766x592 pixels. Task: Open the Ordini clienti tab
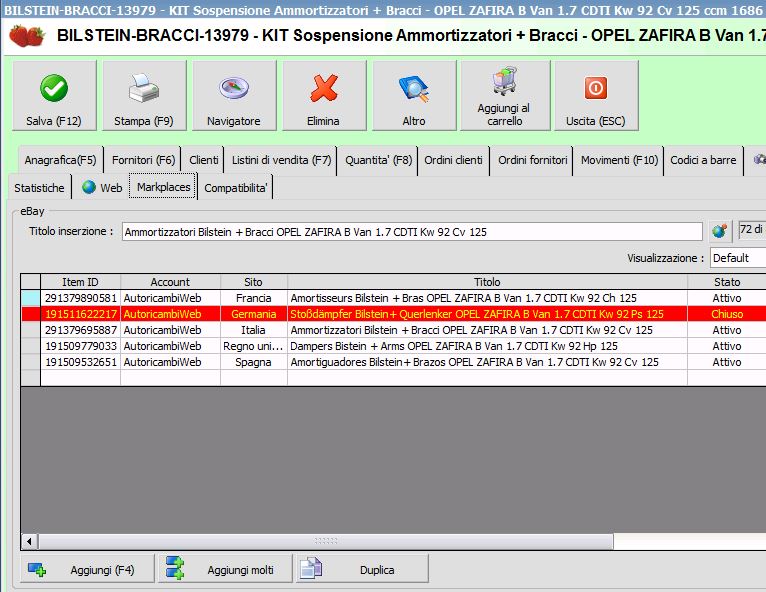[453, 160]
